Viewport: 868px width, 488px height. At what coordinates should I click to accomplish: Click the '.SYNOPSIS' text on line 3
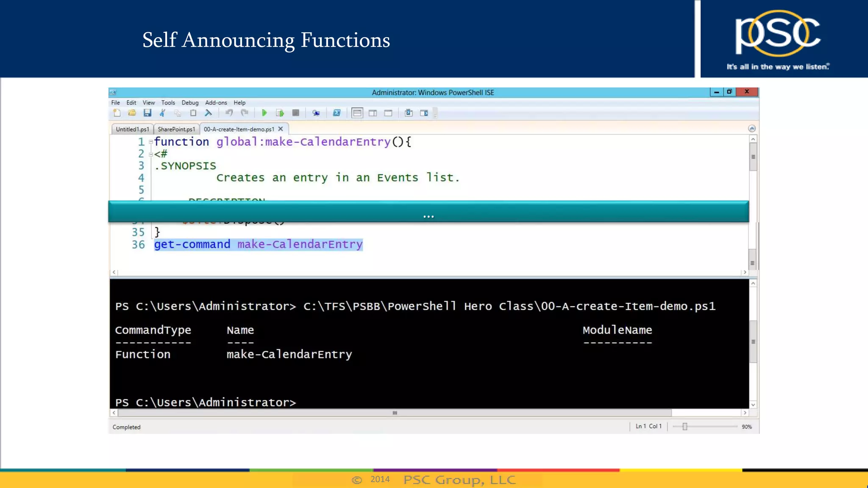(185, 166)
